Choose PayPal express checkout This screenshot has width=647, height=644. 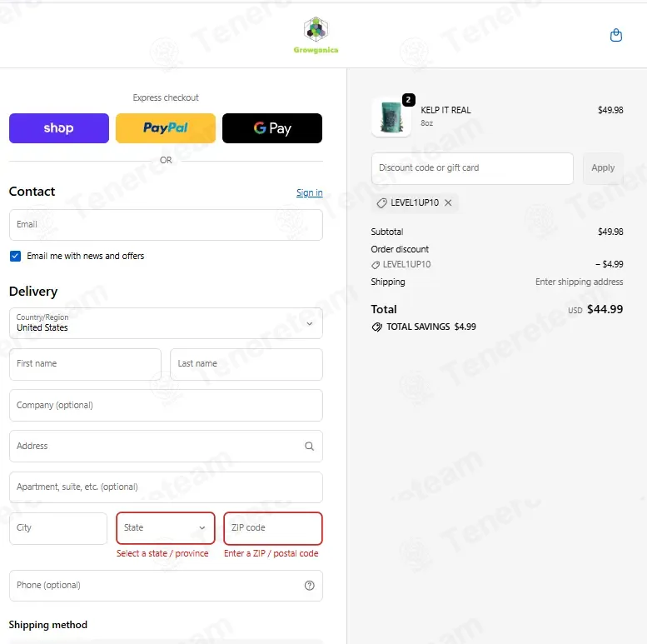coord(166,128)
